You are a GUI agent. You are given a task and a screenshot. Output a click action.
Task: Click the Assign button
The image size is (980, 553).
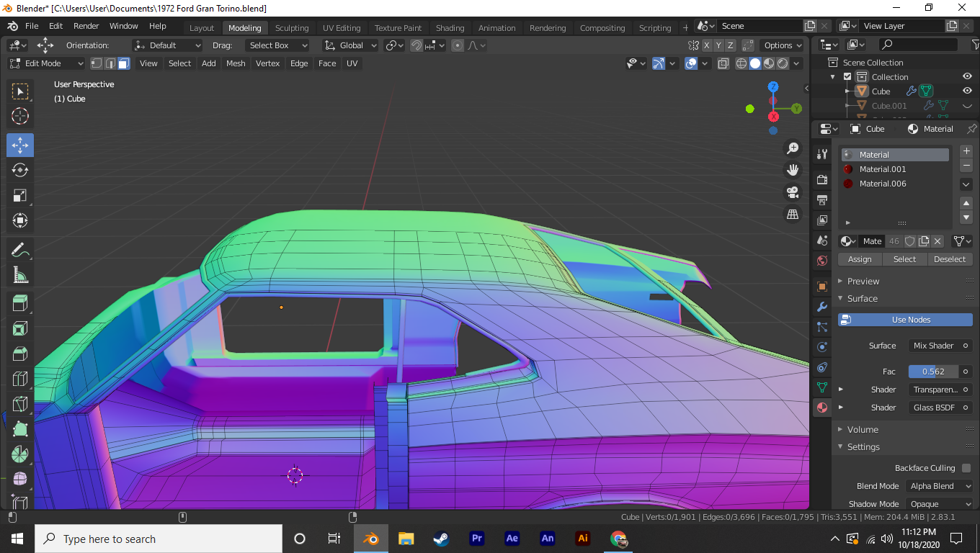[860, 259]
